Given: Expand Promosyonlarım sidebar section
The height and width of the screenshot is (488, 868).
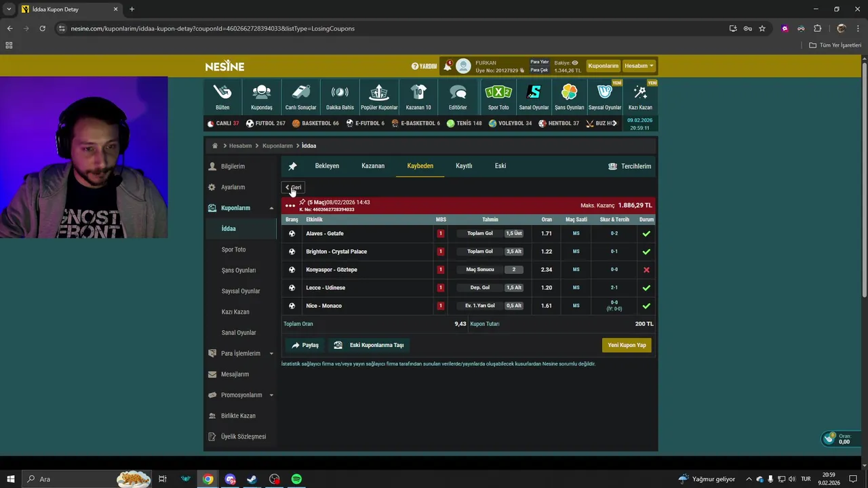Looking at the screenshot, I should (x=271, y=395).
